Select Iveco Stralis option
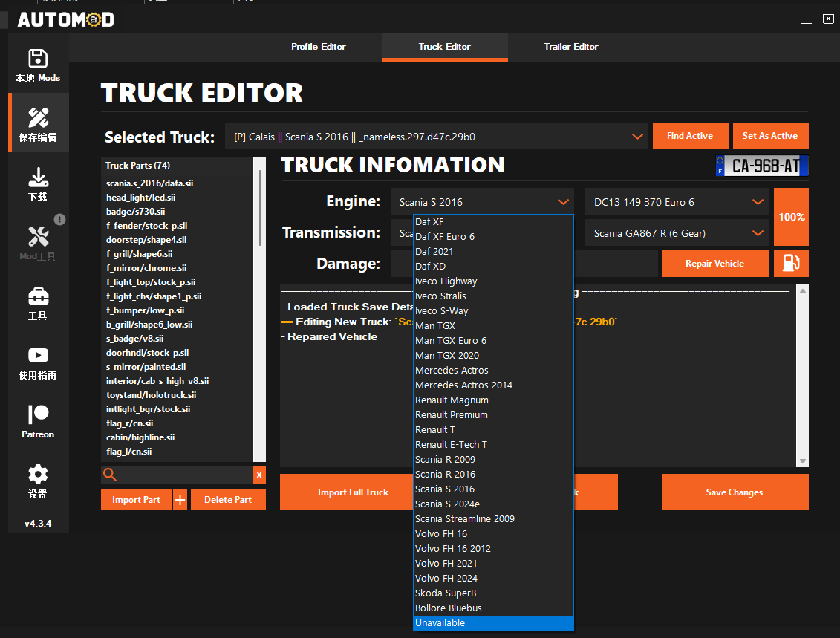This screenshot has height=638, width=840. (493, 296)
